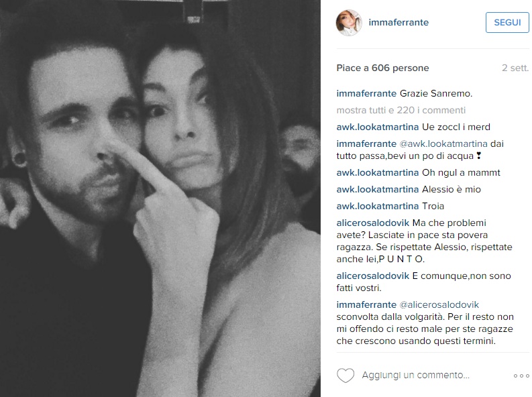Click the '2 sett.' post timestamp

pyautogui.click(x=515, y=68)
